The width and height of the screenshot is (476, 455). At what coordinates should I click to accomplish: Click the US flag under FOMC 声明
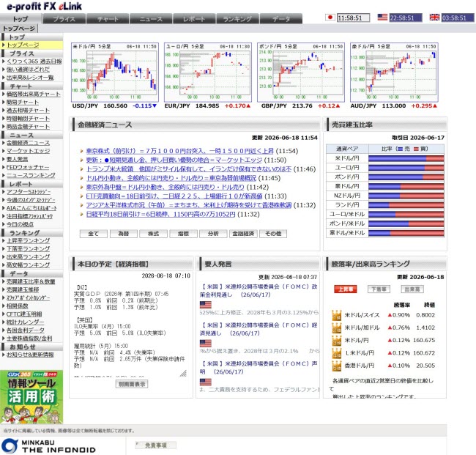pos(206,382)
